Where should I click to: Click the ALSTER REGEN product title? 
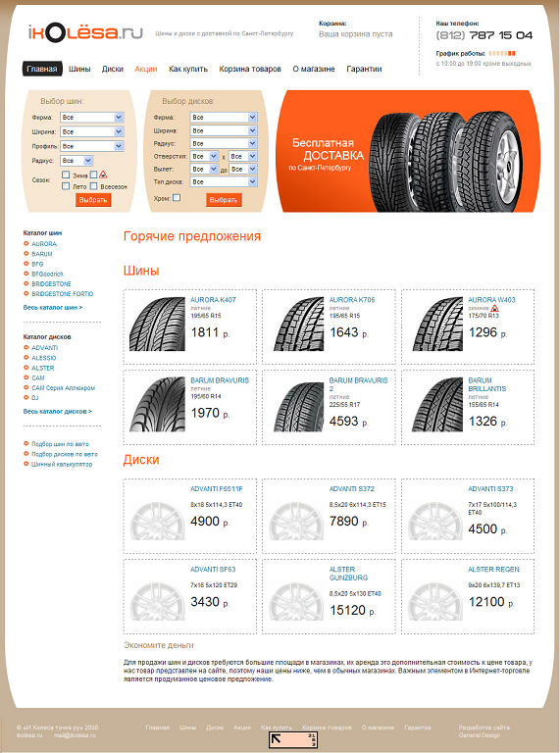click(493, 569)
